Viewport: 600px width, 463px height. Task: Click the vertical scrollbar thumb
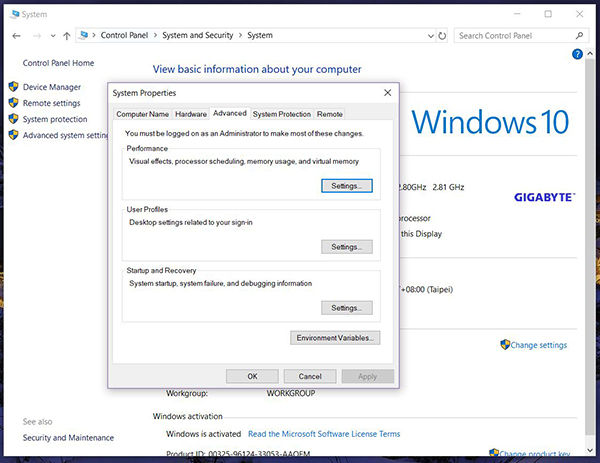590,245
